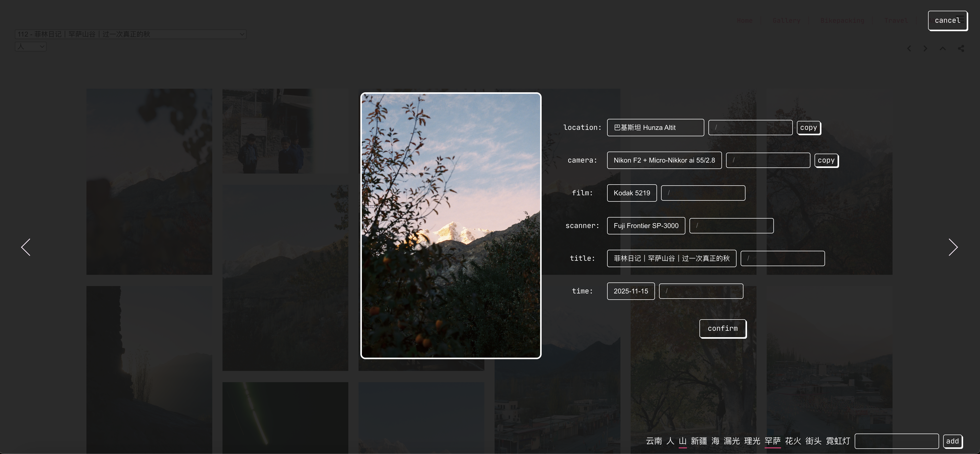Click copy button next to camera
Image resolution: width=980 pixels, height=454 pixels.
[x=826, y=161]
